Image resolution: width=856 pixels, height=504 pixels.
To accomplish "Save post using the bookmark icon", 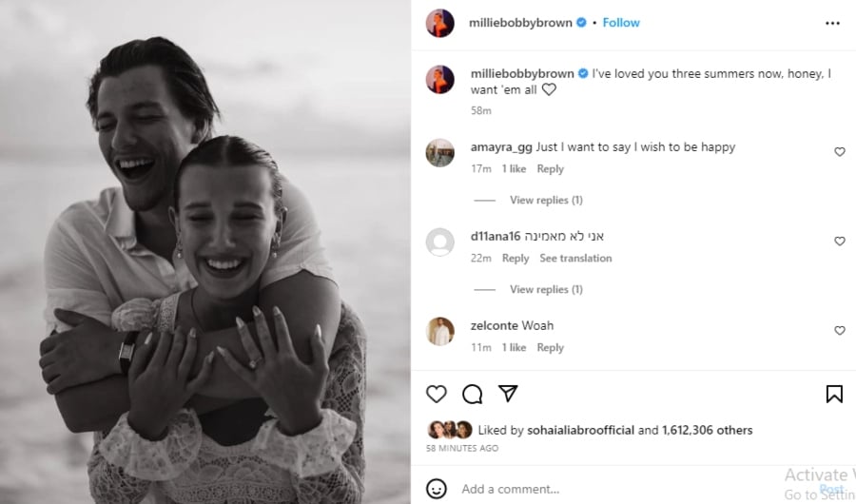I will (834, 394).
